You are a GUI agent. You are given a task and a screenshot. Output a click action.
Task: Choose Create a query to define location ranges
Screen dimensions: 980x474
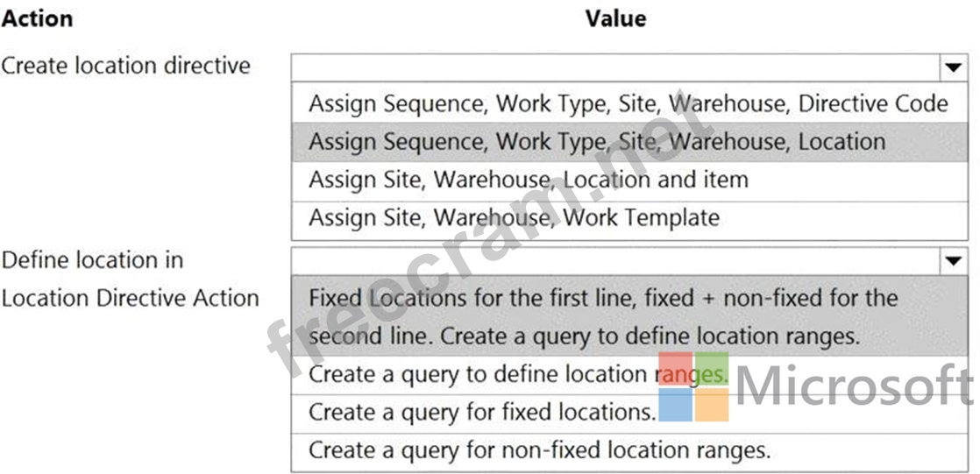(518, 374)
